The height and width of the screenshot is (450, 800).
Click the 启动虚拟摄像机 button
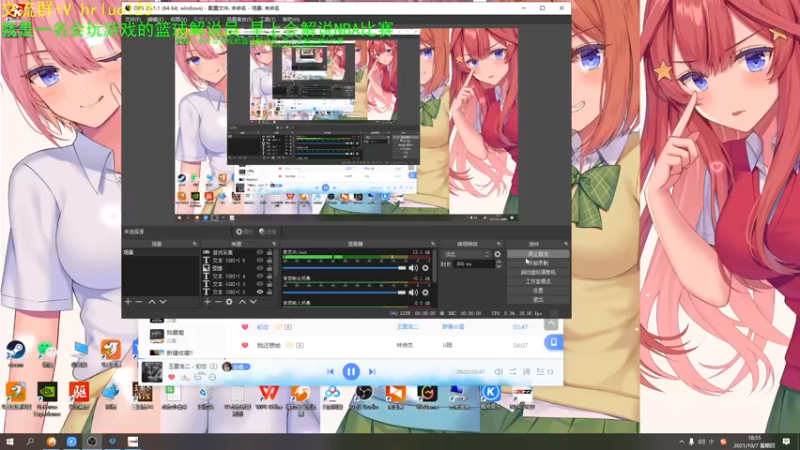click(x=538, y=272)
